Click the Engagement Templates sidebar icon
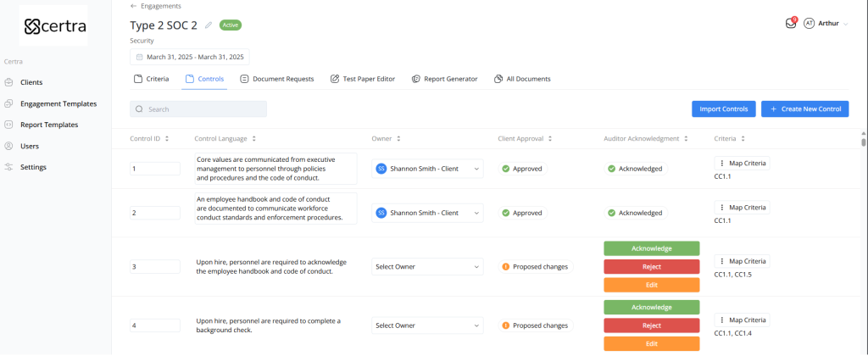This screenshot has height=356, width=868. coord(8,103)
